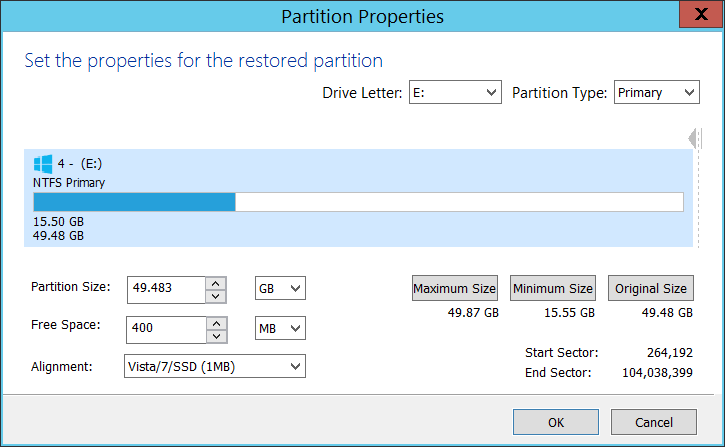This screenshot has width=725, height=447.
Task: Click the resize handle arrow above the partition bar
Action: [x=694, y=138]
